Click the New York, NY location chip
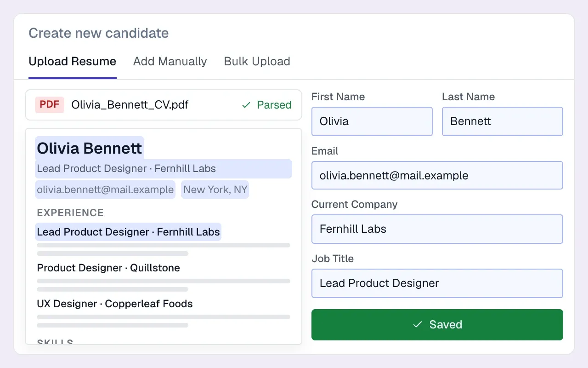 pos(215,190)
